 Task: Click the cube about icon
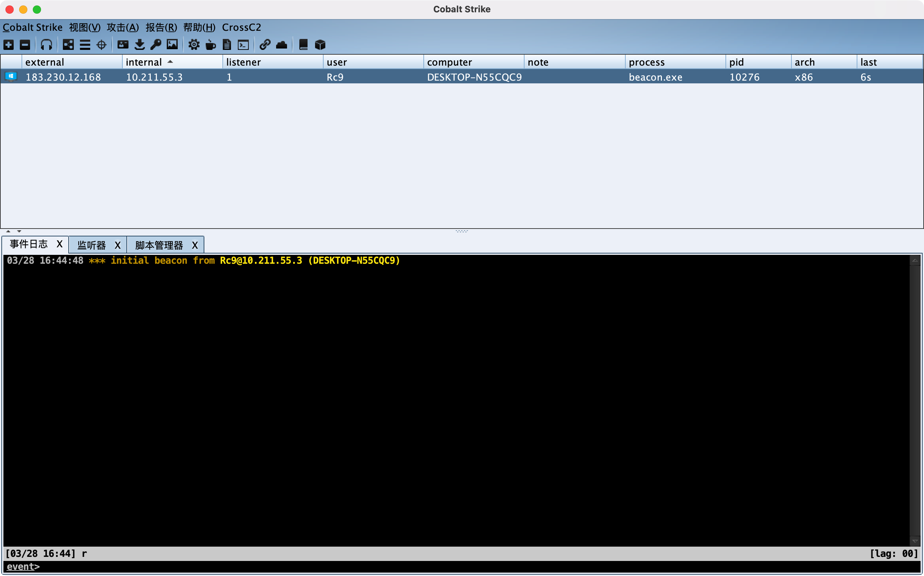[x=320, y=45]
